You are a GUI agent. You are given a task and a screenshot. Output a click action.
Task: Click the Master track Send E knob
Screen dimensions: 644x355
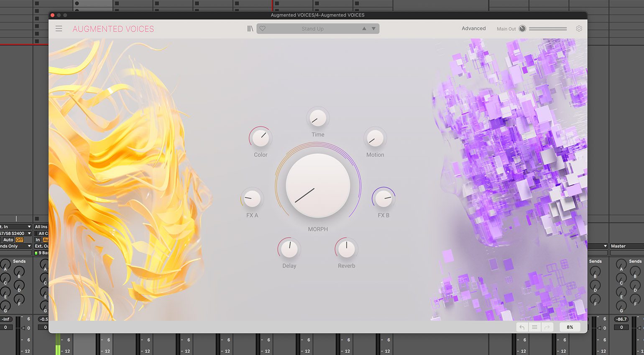coord(621,292)
